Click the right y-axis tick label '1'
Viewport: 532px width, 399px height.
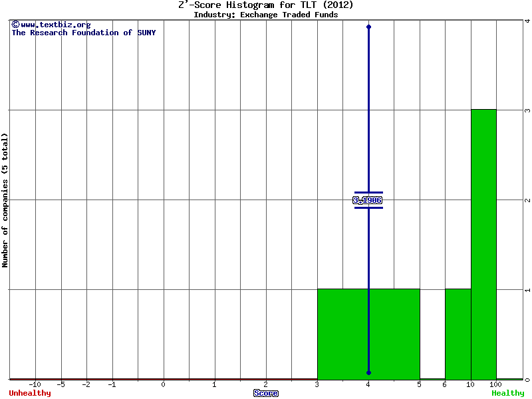[527, 290]
